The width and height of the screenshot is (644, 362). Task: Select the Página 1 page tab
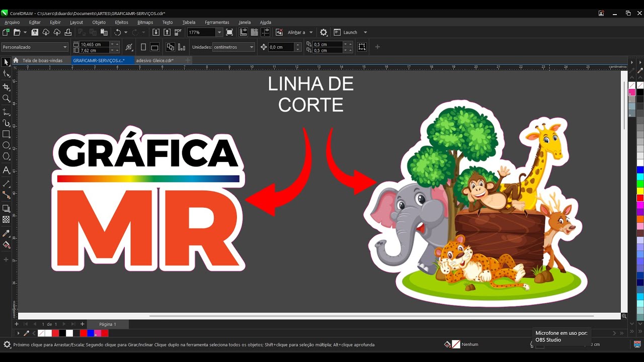click(x=108, y=324)
